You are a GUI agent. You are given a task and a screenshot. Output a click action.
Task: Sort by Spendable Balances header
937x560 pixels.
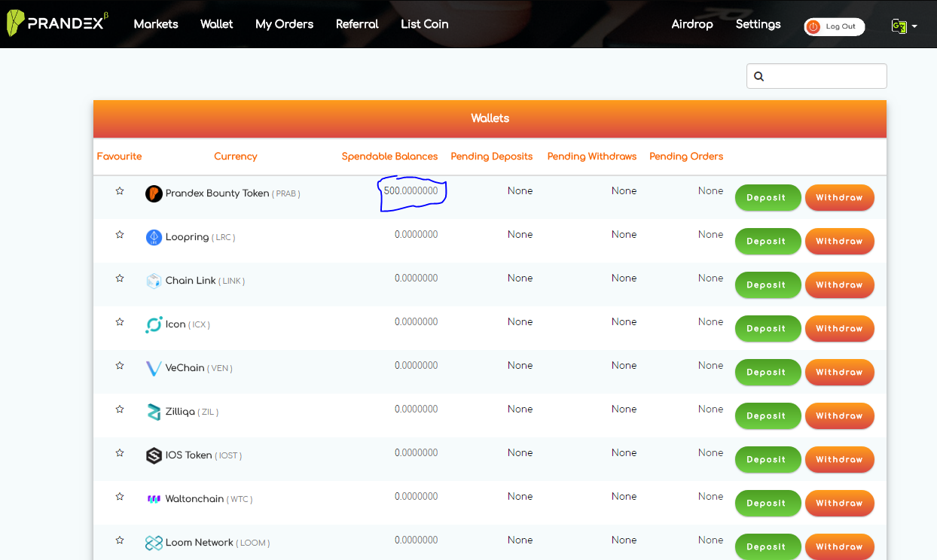389,157
